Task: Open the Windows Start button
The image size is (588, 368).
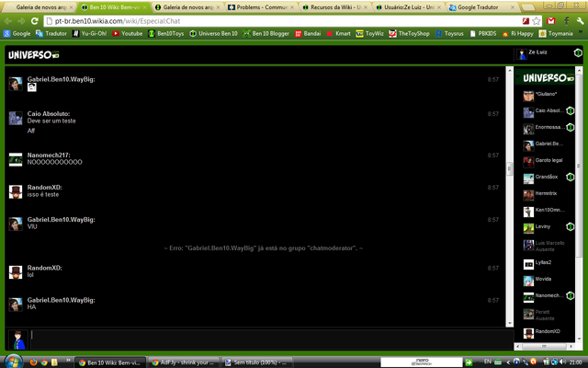Action: (13, 362)
